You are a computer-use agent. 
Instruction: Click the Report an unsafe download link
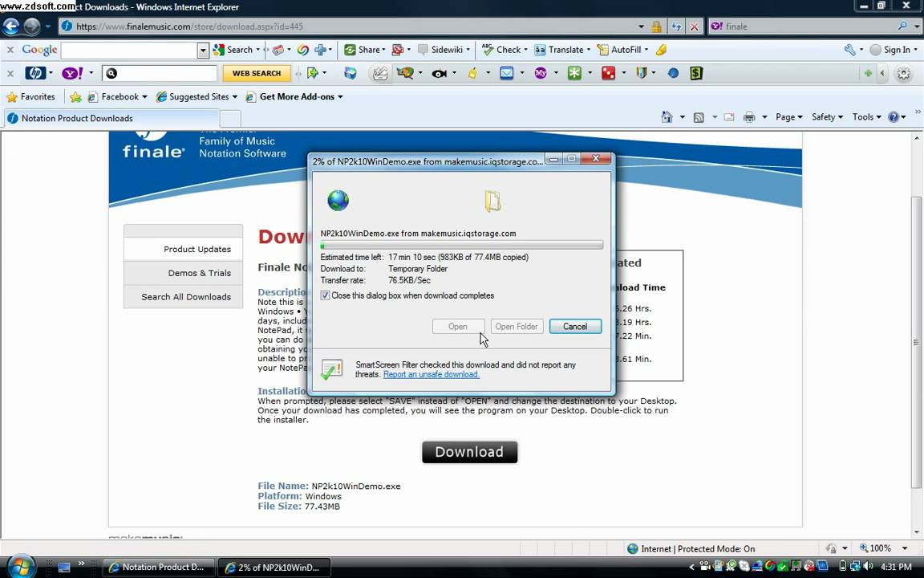tap(432, 375)
